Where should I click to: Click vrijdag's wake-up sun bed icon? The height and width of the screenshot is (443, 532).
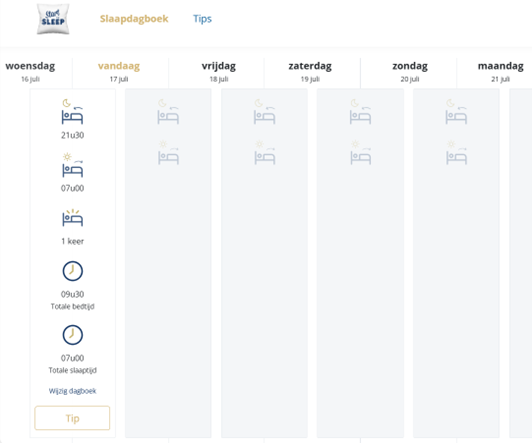(265, 153)
